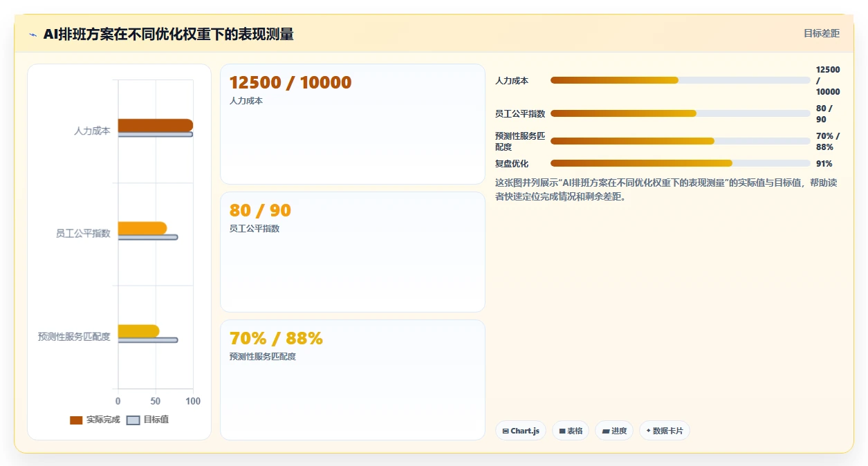868x466 pixels.
Task: Click the 人力成本 y-axis label in chart
Action: (x=93, y=131)
